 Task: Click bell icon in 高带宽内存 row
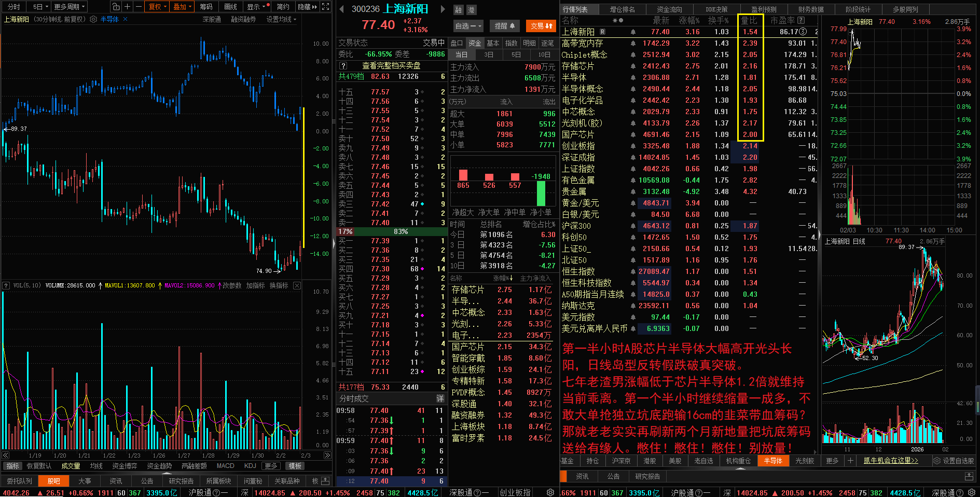[633, 43]
